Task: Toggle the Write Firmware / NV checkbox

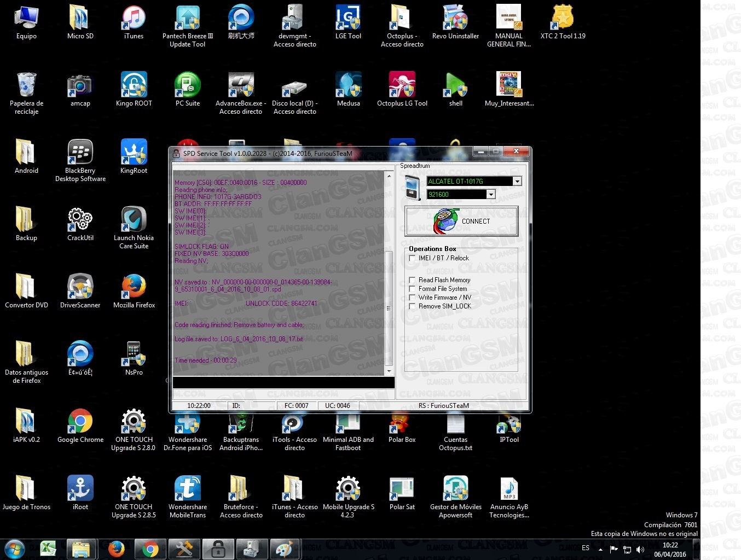Action: click(413, 297)
